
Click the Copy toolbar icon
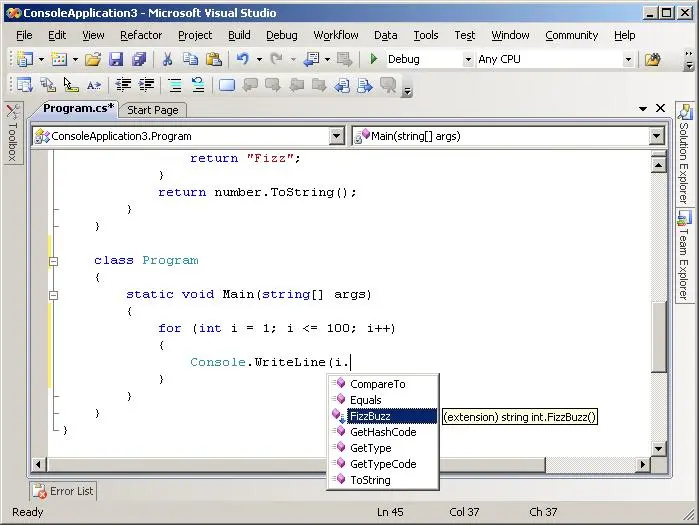pos(191,59)
